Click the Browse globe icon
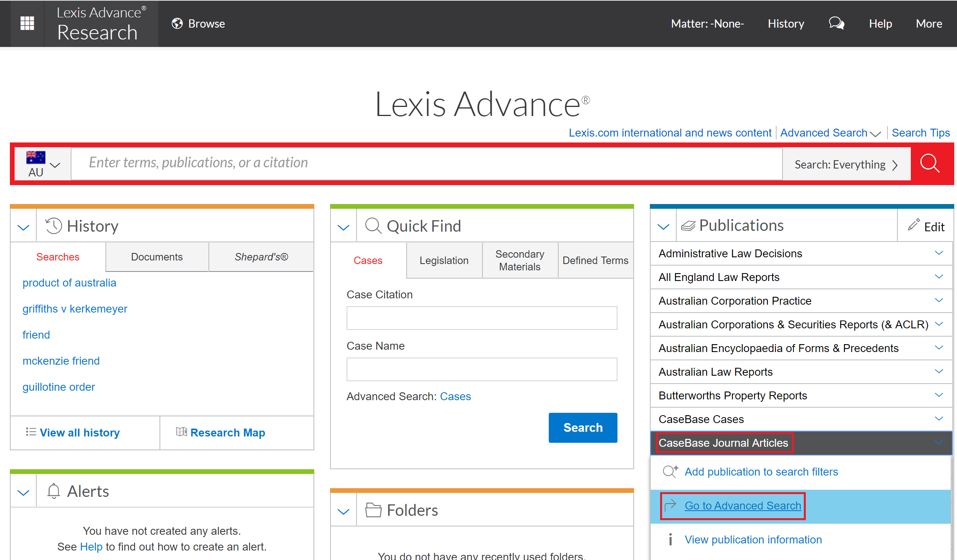Viewport: 957px width, 560px height. (x=177, y=24)
